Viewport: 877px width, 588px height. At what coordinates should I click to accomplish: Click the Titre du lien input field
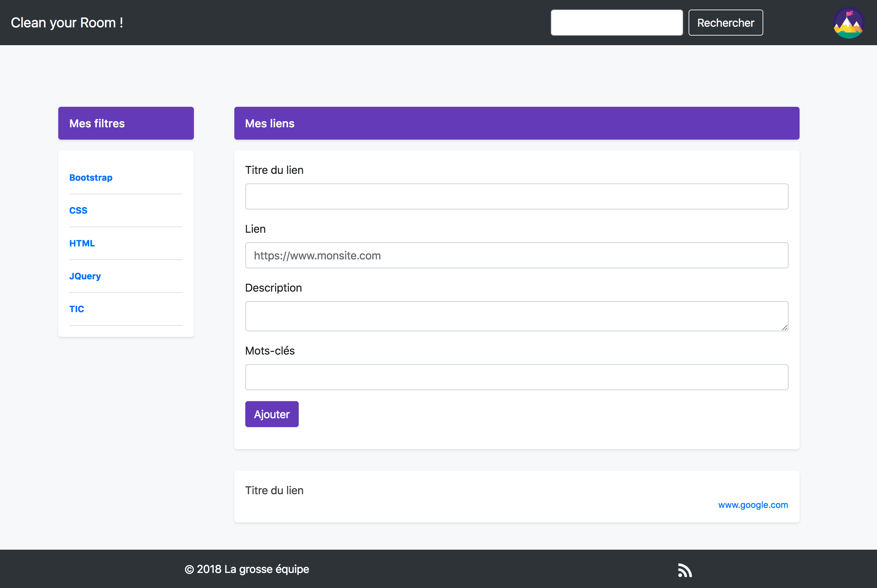516,196
